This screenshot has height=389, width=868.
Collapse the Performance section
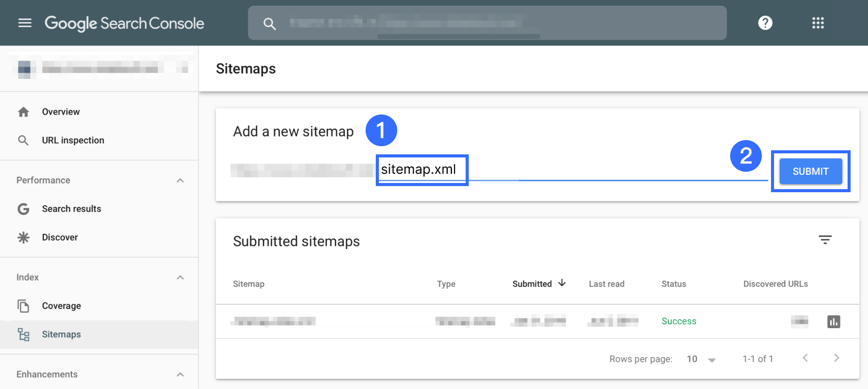[x=180, y=180]
